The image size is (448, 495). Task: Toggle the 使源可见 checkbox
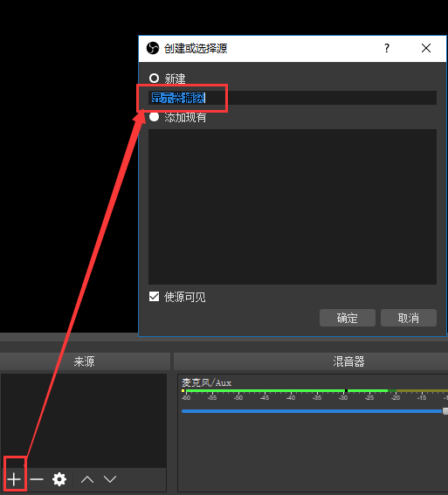click(154, 297)
